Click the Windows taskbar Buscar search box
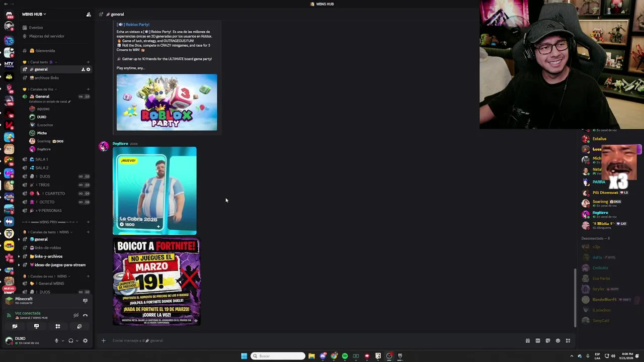Screen dimensions: 644x362 pyautogui.click(x=278, y=356)
